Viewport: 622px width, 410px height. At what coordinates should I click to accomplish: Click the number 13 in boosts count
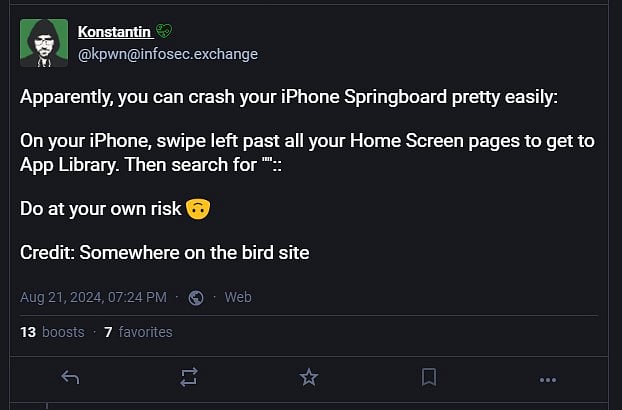tap(28, 332)
